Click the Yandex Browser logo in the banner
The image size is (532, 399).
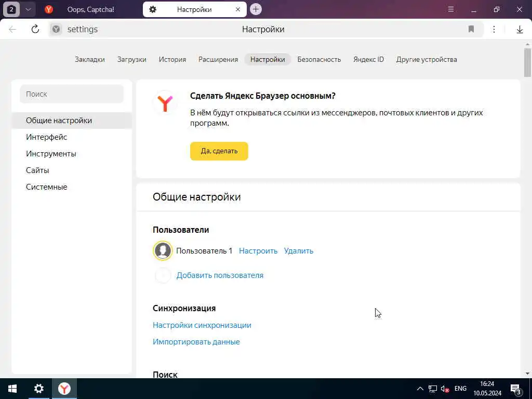165,103
